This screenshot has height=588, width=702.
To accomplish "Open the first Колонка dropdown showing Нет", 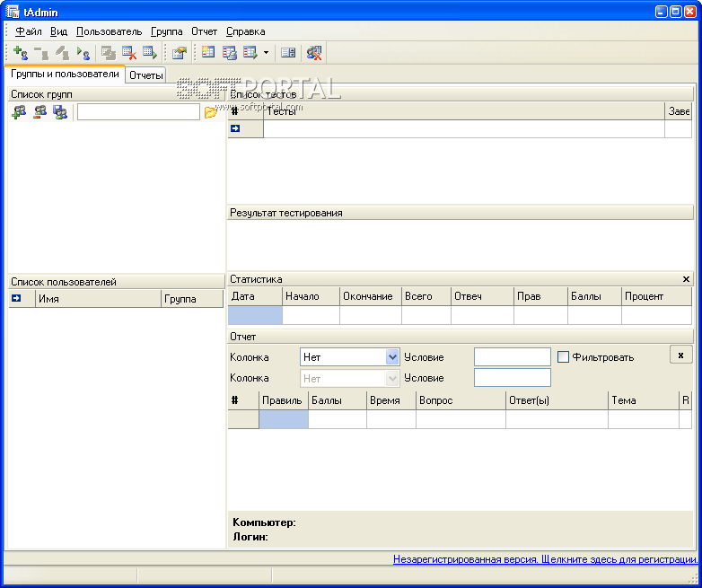I will tap(391, 357).
